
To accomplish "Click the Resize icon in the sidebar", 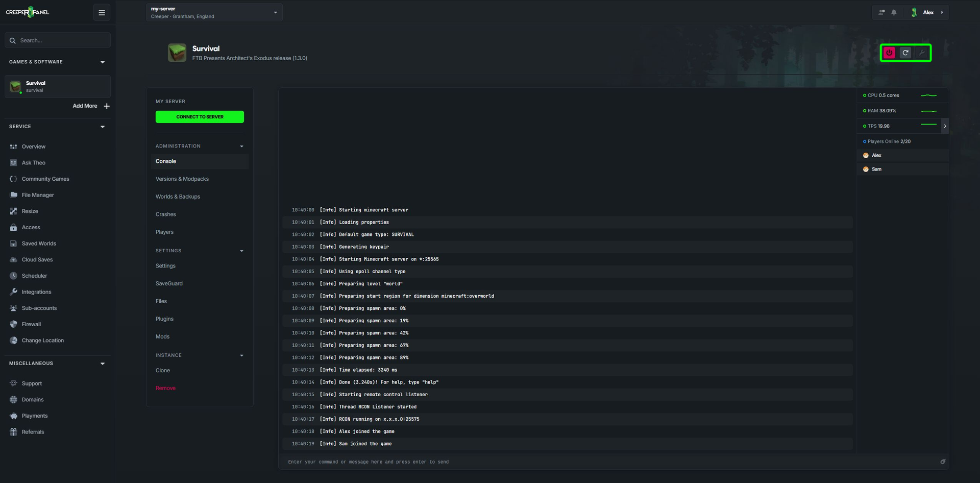I will point(14,211).
